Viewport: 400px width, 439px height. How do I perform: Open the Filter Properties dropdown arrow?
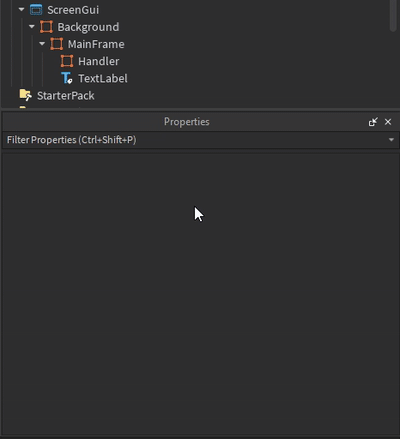pos(391,140)
